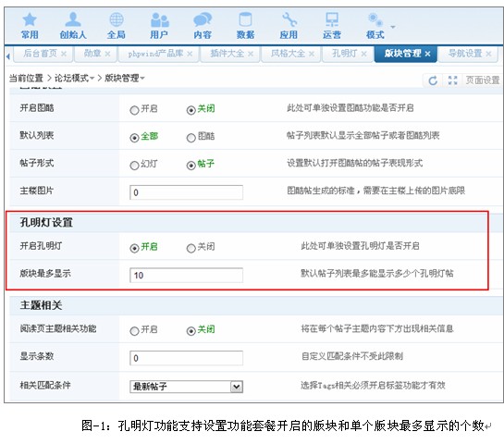The image size is (504, 444).
Task: Open the 模式 gear dropdown arrow
Action: point(393,27)
